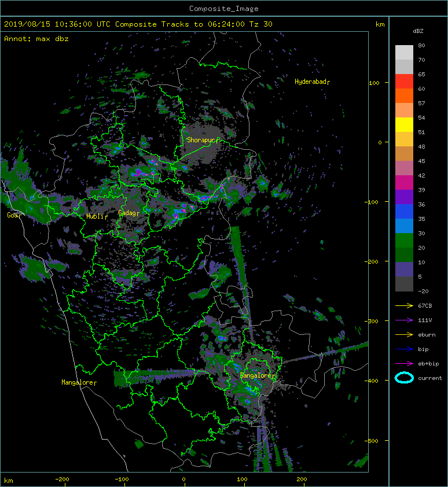This screenshot has width=448, height=487.
Task: Click the 100 tick on vertical km axis
Action: coord(374,83)
